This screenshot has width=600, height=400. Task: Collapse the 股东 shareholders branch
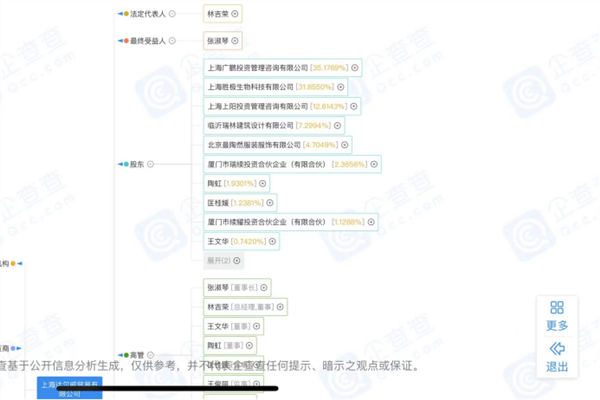click(x=151, y=164)
